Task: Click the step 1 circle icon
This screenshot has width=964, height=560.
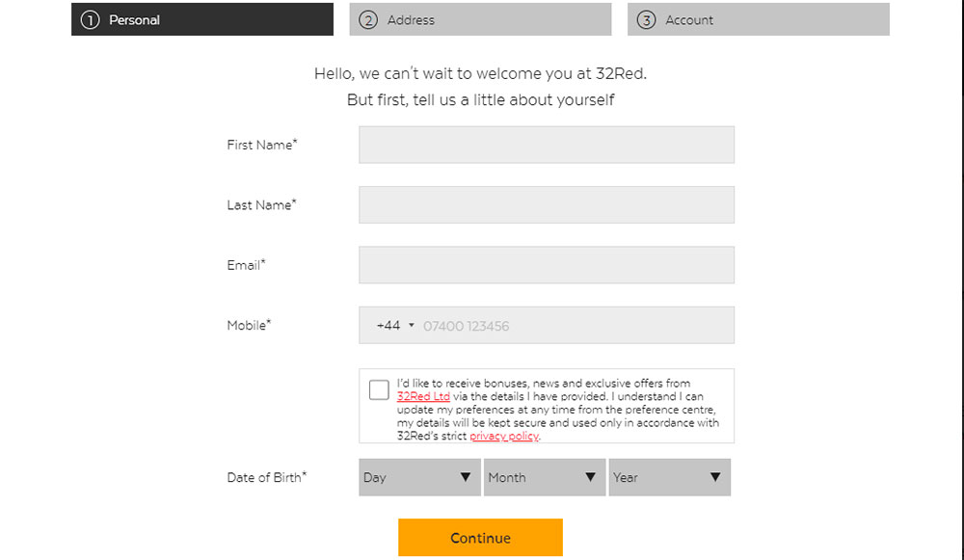Action: coord(91,20)
